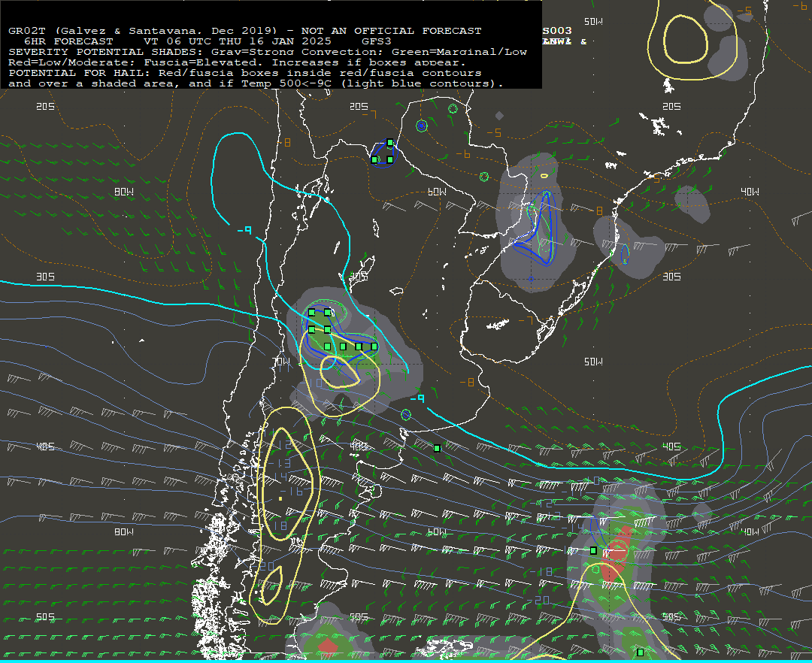Click the upper '80W' longitude label over the Pacific
The image size is (812, 663).
(x=124, y=192)
